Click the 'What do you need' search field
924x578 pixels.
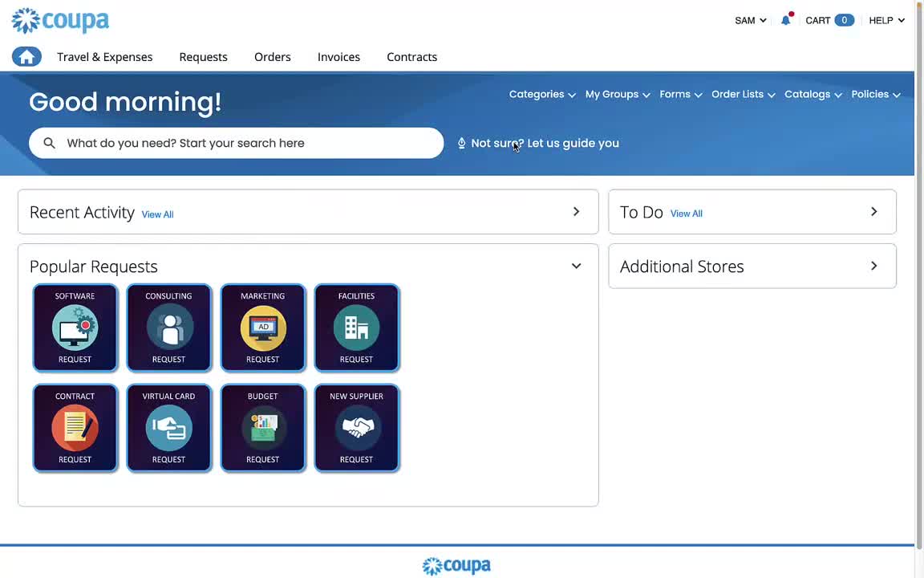pyautogui.click(x=237, y=143)
